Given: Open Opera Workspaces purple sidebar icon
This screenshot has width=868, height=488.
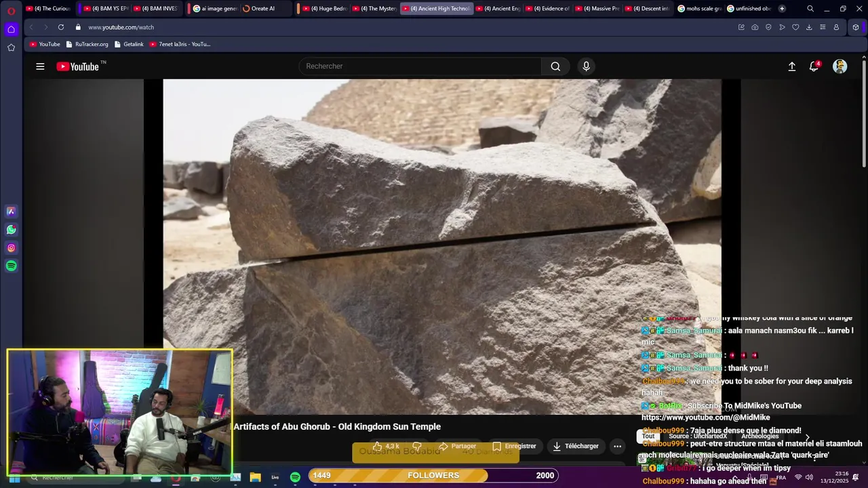Looking at the screenshot, I should (11, 29).
